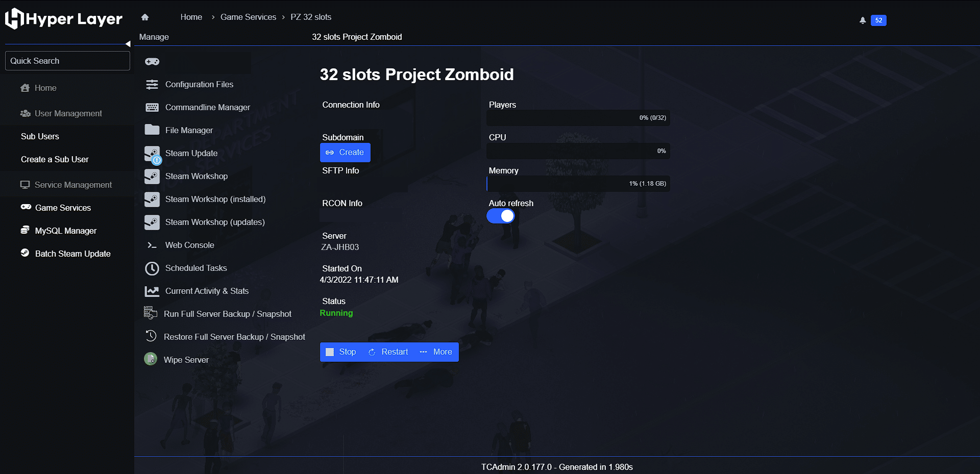Click the TCAdmin 2.0.177.0 footer text
Image resolution: width=980 pixels, height=474 pixels.
[557, 467]
